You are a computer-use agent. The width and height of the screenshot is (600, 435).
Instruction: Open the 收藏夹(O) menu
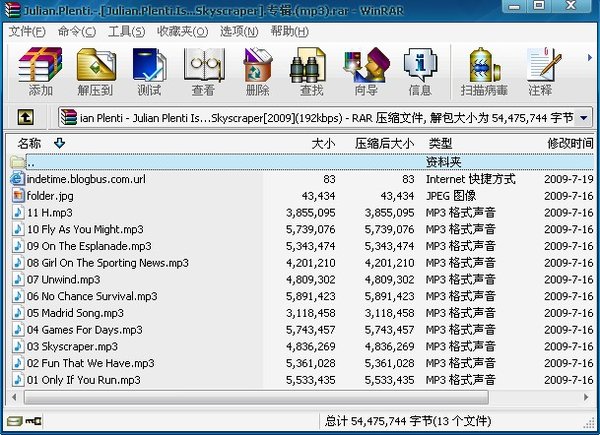[183, 31]
